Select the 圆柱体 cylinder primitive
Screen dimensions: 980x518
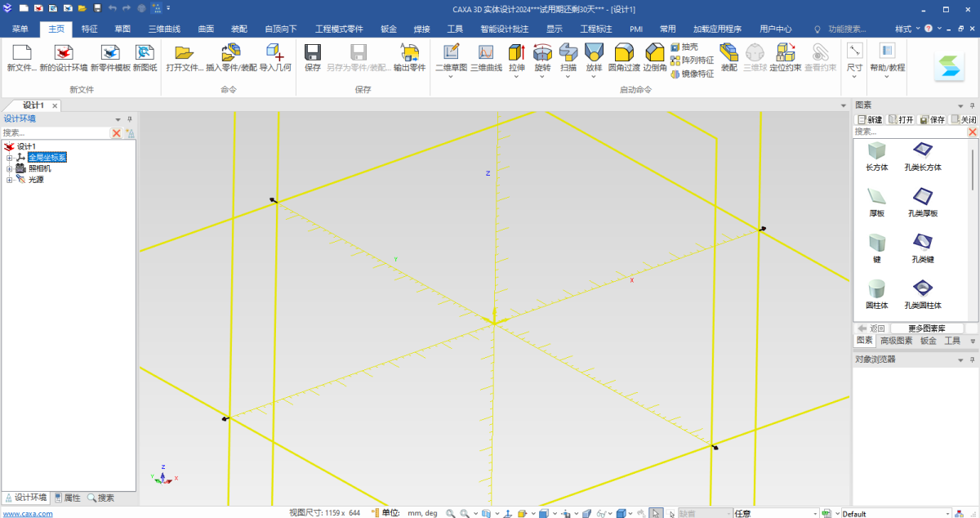point(878,290)
